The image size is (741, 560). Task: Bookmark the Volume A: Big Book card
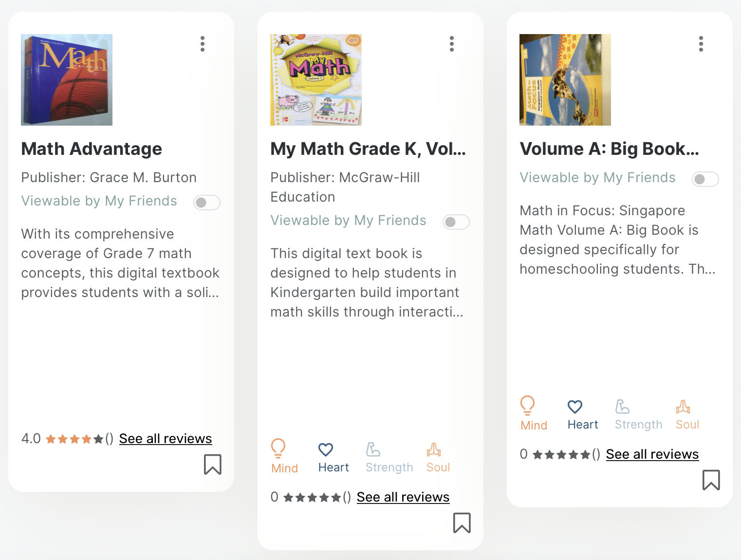[711, 480]
